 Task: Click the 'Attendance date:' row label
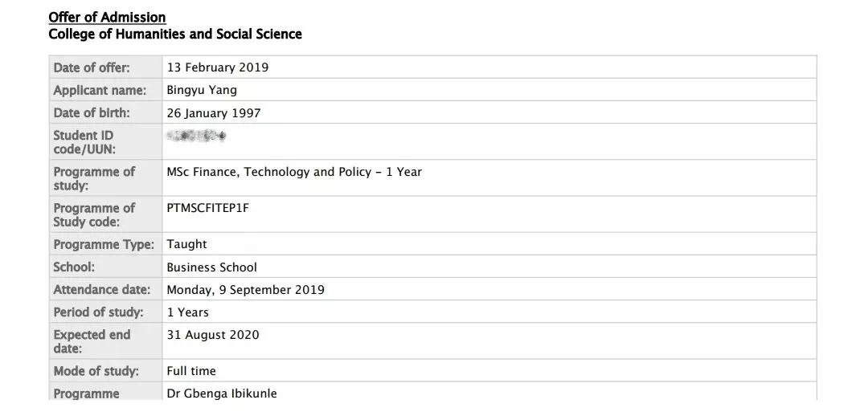(x=102, y=290)
